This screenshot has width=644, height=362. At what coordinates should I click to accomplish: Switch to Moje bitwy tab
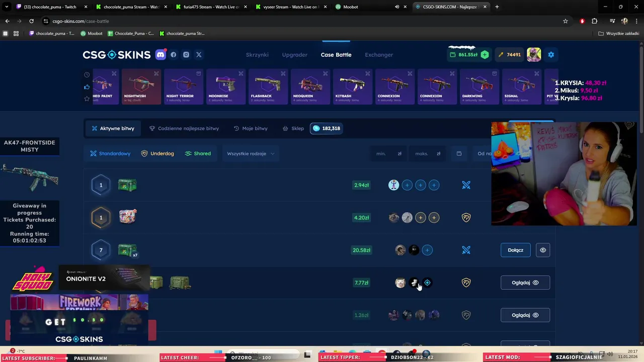point(251,128)
